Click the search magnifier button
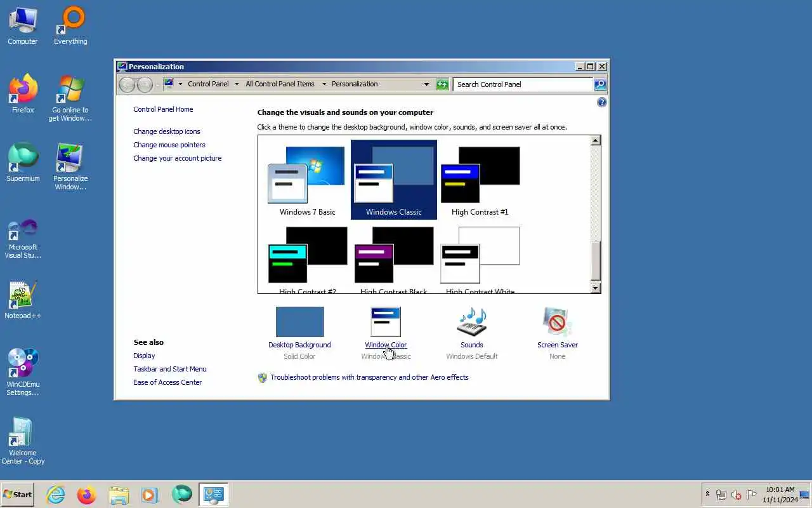Screen dimensions: 812x508 coord(599,84)
